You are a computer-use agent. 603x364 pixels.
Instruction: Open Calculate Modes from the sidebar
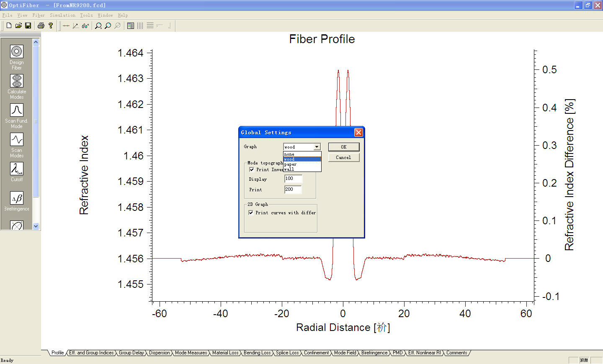click(17, 81)
